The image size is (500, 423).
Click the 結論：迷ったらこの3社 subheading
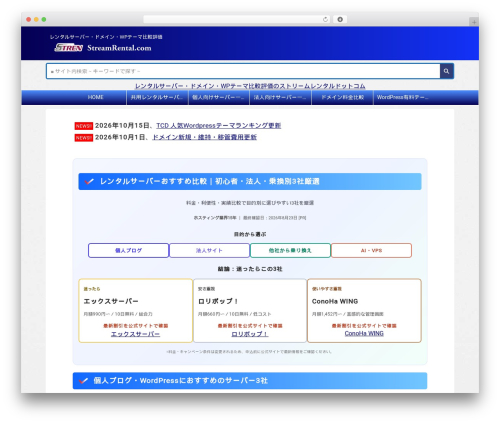point(250,269)
